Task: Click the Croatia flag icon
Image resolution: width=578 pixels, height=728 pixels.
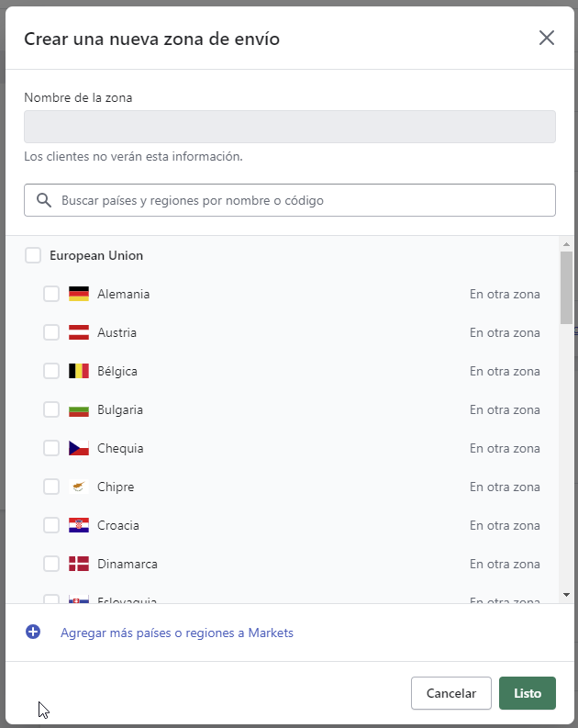Action: [x=79, y=525]
